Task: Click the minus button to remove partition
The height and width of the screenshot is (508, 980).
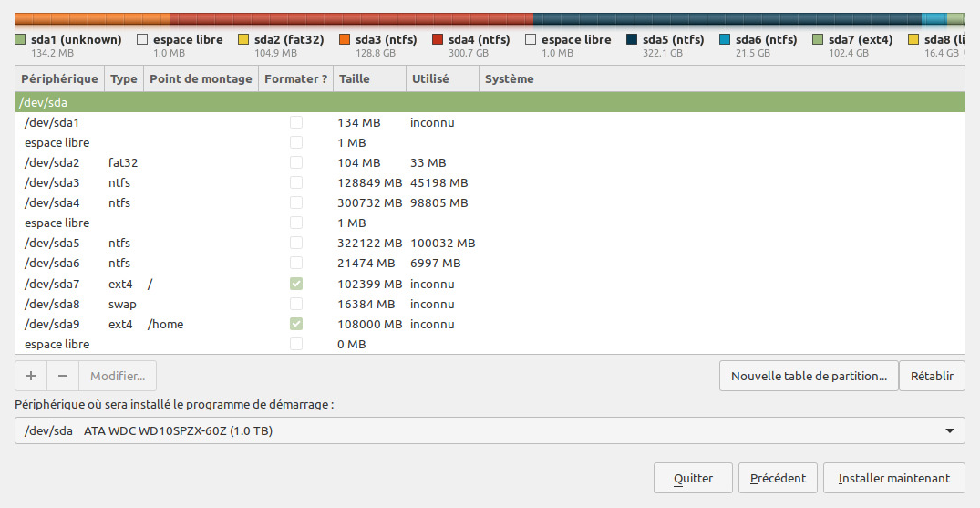Action: 63,376
